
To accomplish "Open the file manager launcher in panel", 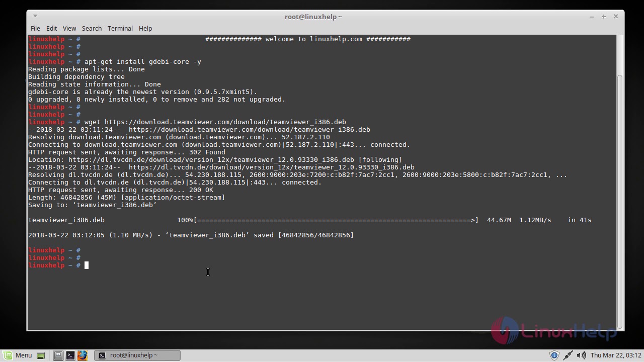I will click(x=58, y=355).
